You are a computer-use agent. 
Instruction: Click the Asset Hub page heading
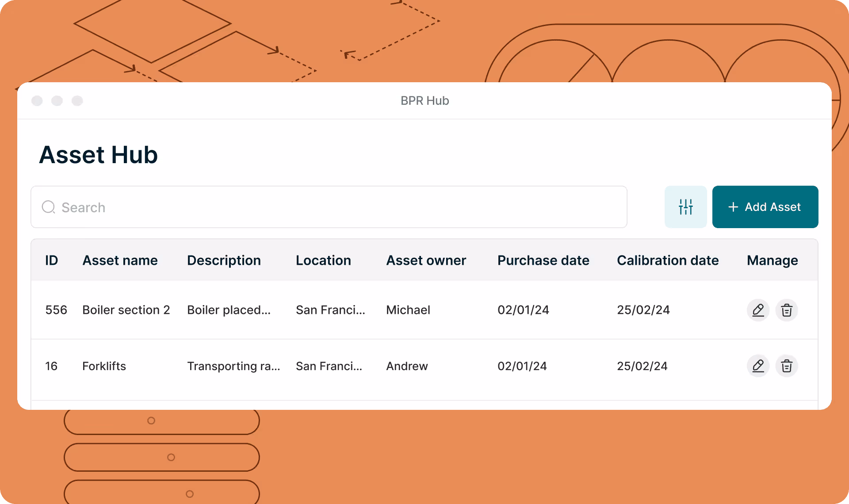coord(98,155)
